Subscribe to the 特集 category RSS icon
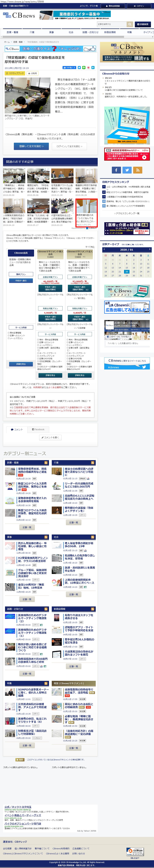The image size is (154, 868). [x=46, y=683]
